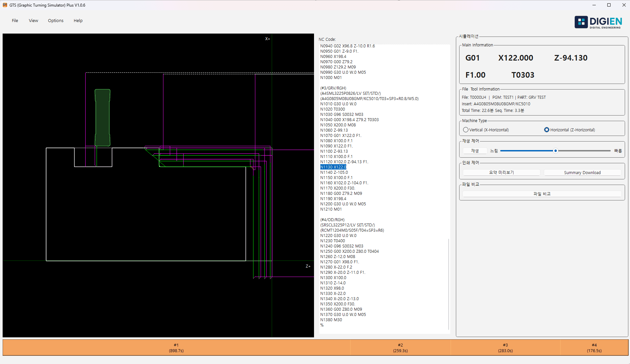Open the View menu
Screen dimensions: 630x364
(33, 20)
